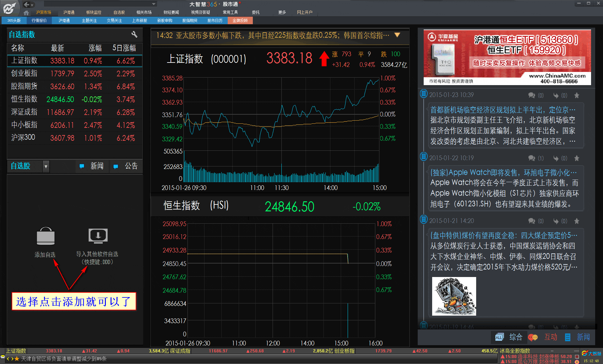
Task: Click the 互动 chat bubbles icon
Action: coord(533,337)
